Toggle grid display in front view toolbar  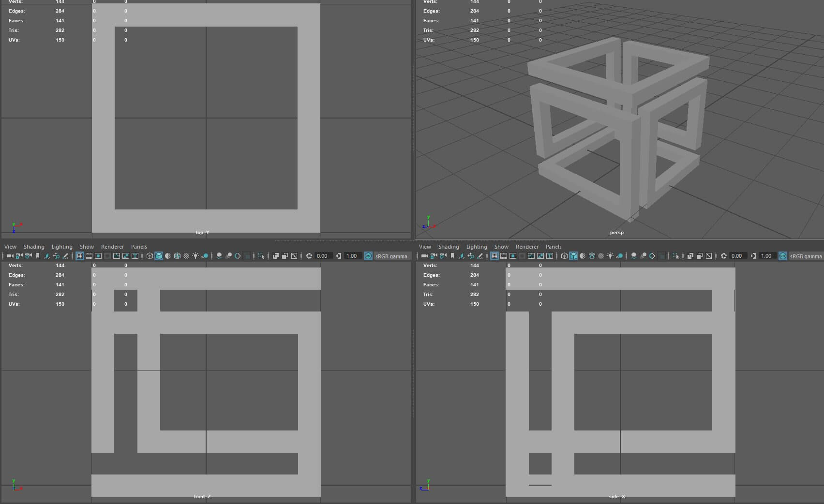pyautogui.click(x=80, y=256)
